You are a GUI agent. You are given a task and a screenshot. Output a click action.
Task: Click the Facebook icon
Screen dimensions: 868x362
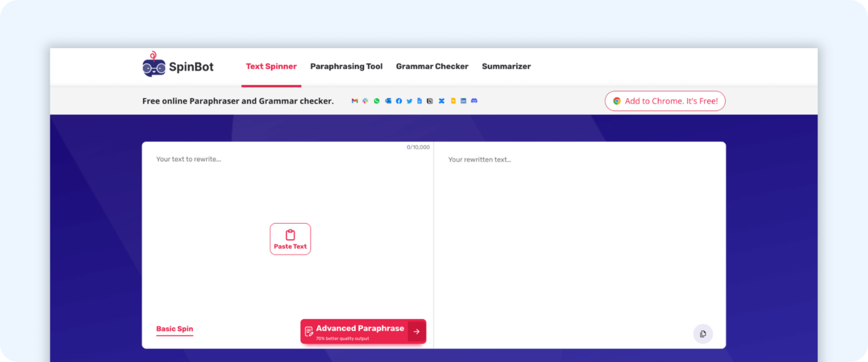click(x=399, y=101)
